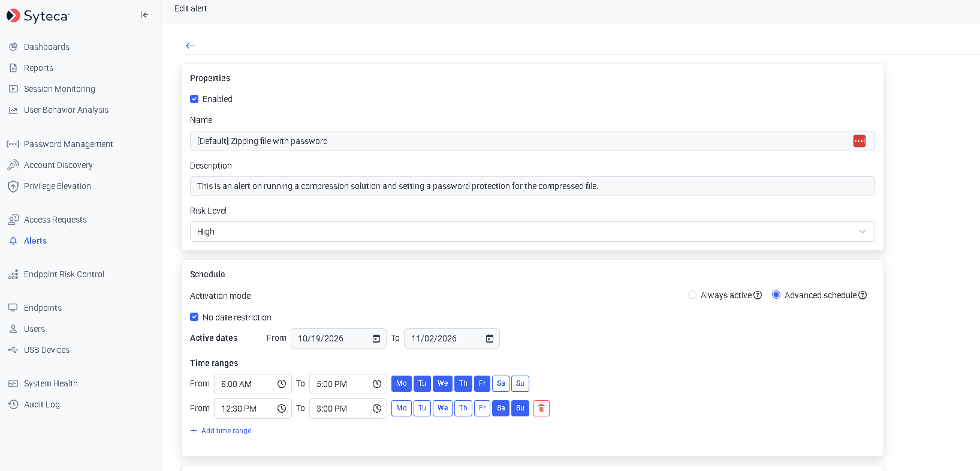Open the Risk Level dropdown
This screenshot has width=980, height=471.
point(532,232)
